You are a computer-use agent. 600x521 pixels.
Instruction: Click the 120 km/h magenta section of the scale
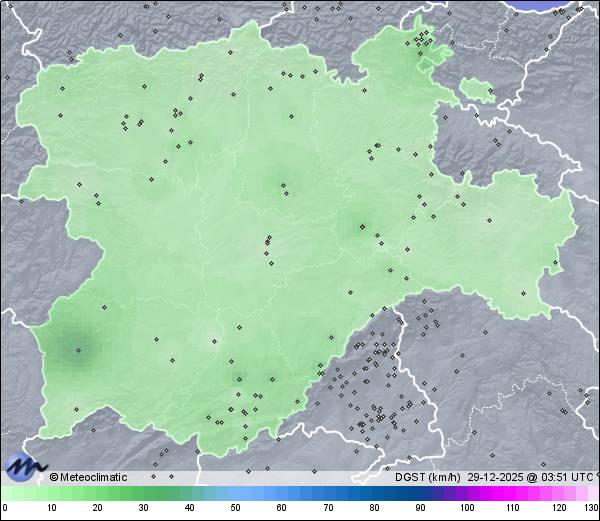[x=558, y=493]
